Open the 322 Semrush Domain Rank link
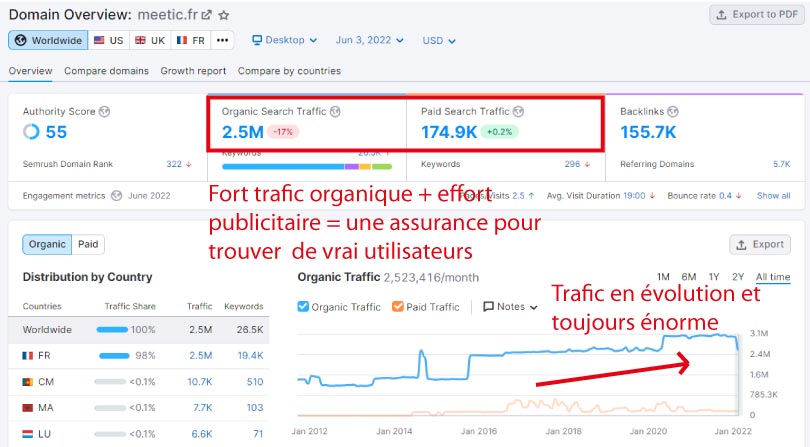The height and width of the screenshot is (447, 810). point(174,164)
